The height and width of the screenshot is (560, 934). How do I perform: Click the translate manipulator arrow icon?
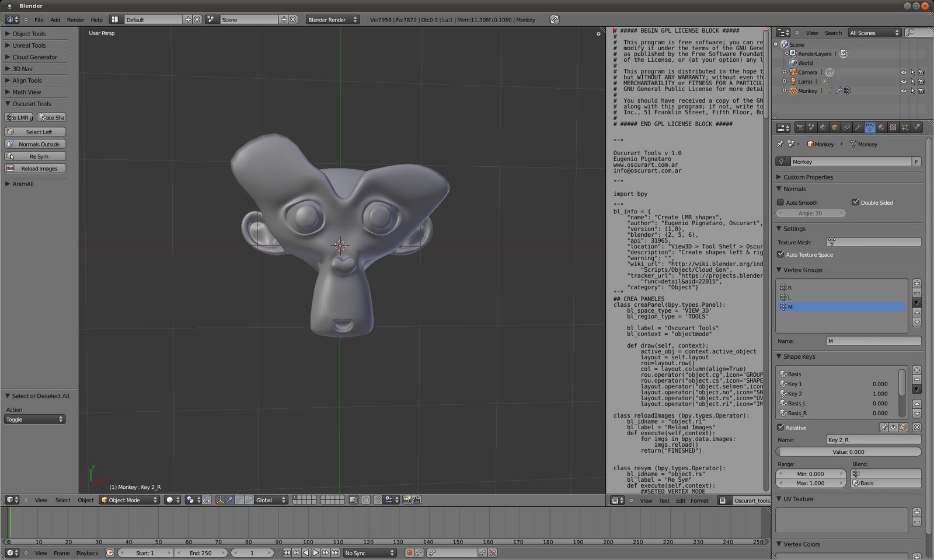coord(230,500)
